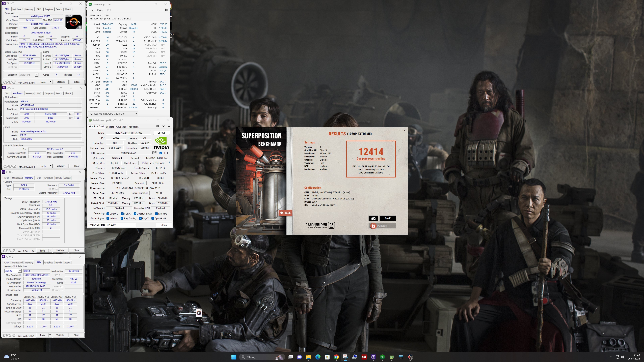Open the Help menu in ZenTimings
The height and width of the screenshot is (362, 644).
[108, 10]
